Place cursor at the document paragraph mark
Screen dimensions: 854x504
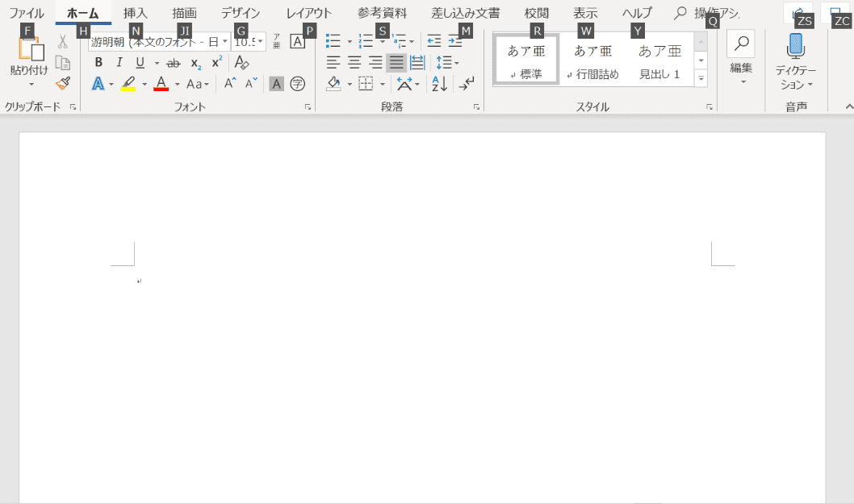coord(139,281)
